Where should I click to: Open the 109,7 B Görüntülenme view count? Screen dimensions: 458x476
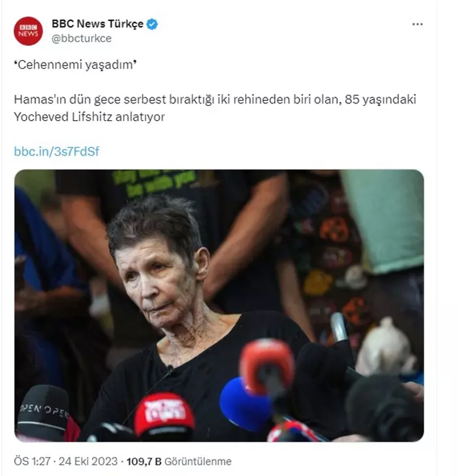[x=179, y=462]
